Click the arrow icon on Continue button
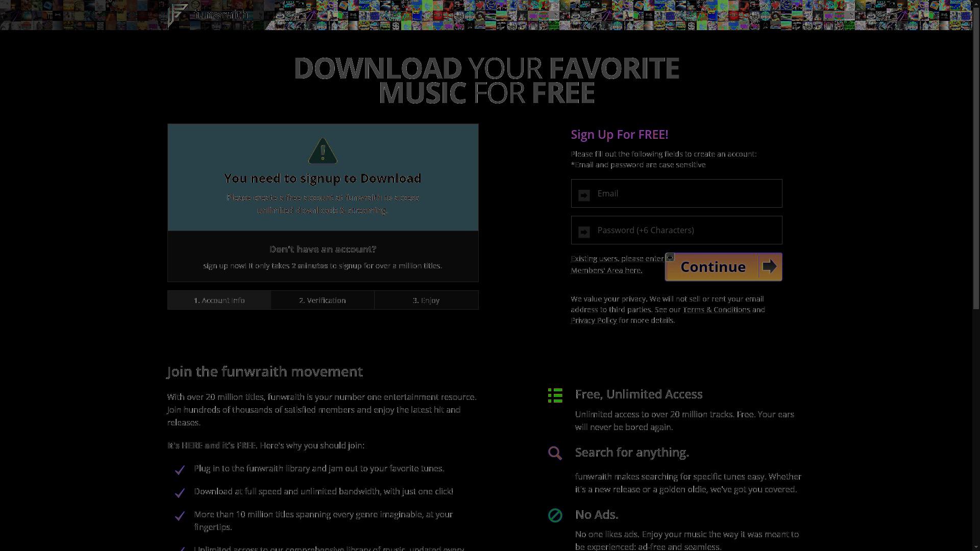 (769, 266)
